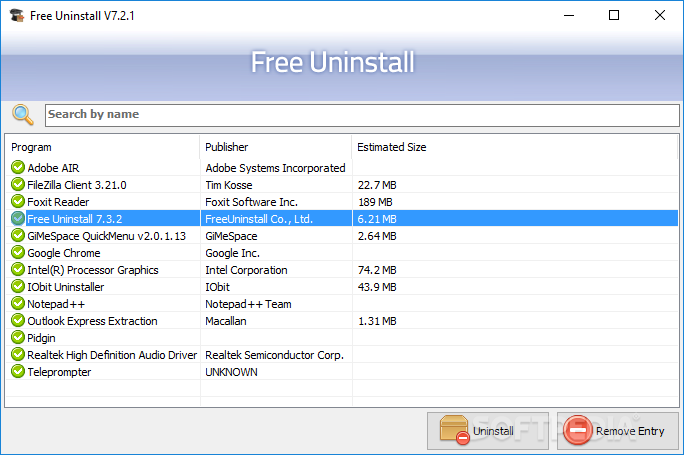Select the IObit Uninstaller program name
This screenshot has width=684, height=455.
tap(66, 287)
